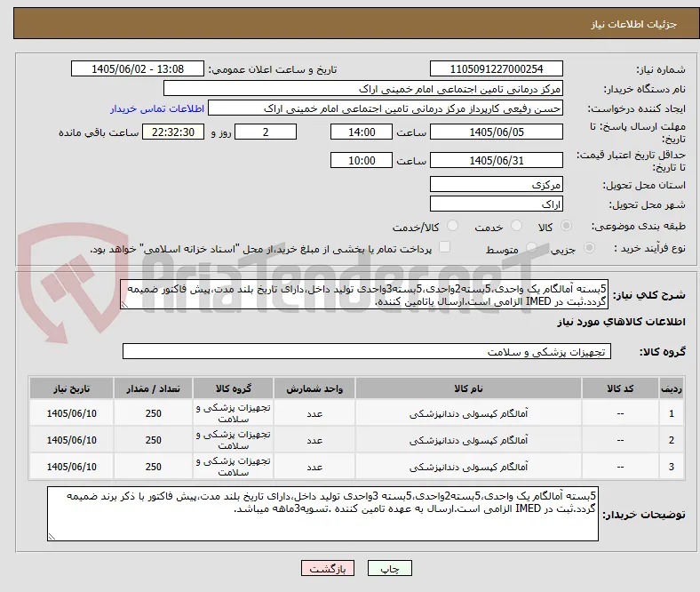Open اطلاعات تماس خریدار link

pos(157,108)
